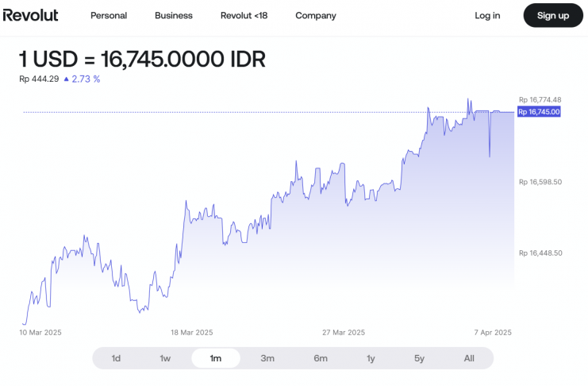Click the 7 Apr 2025 axis date
Screen dimensions: 588x386
[x=492, y=333]
